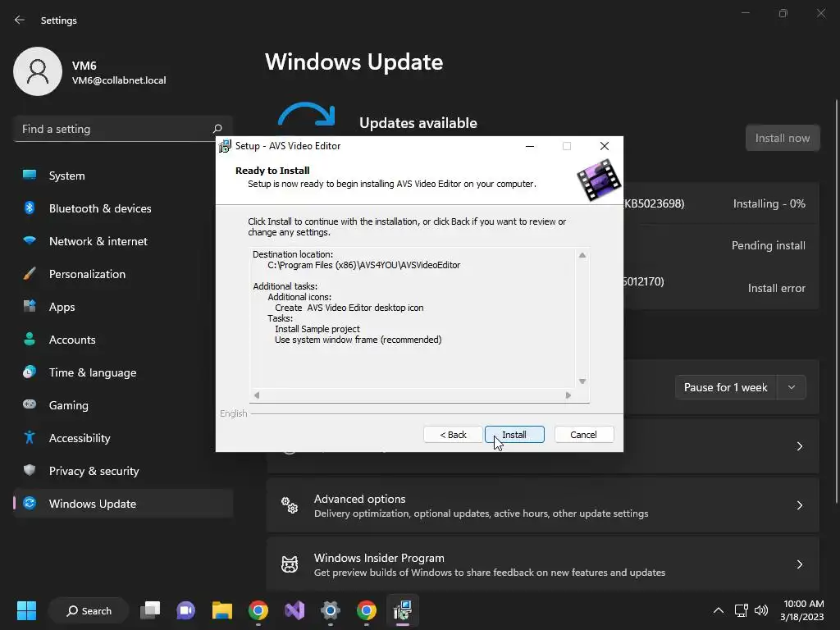Screen dimensions: 840x630
Task: Cancel the AVS Video Editor setup
Action: [584, 435]
